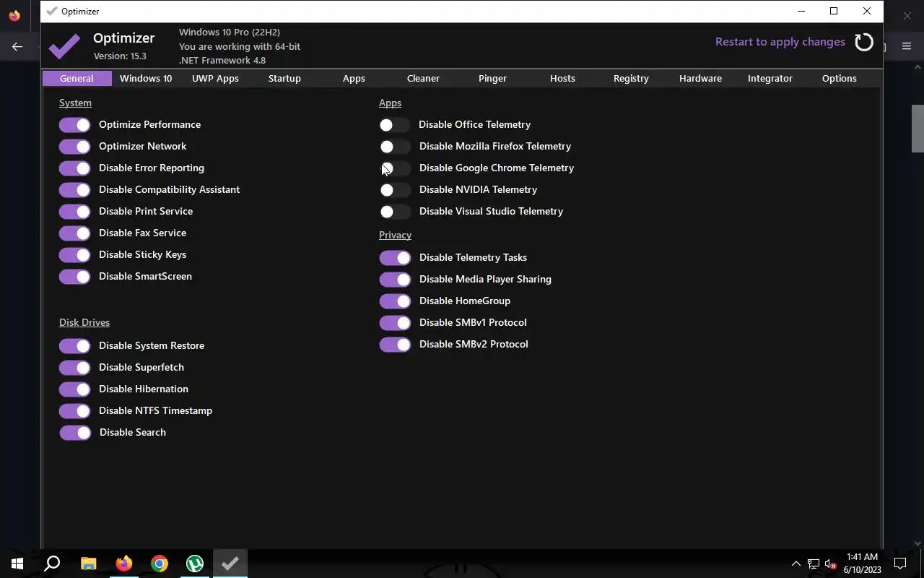Switch to the Windows 10 tab

click(146, 78)
